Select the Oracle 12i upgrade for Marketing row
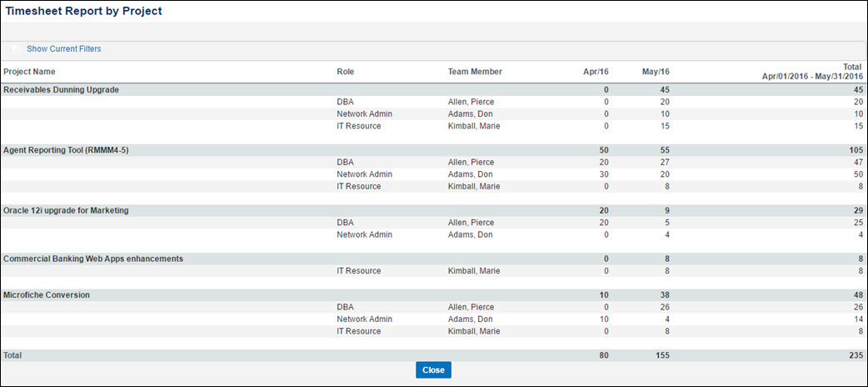 433,211
